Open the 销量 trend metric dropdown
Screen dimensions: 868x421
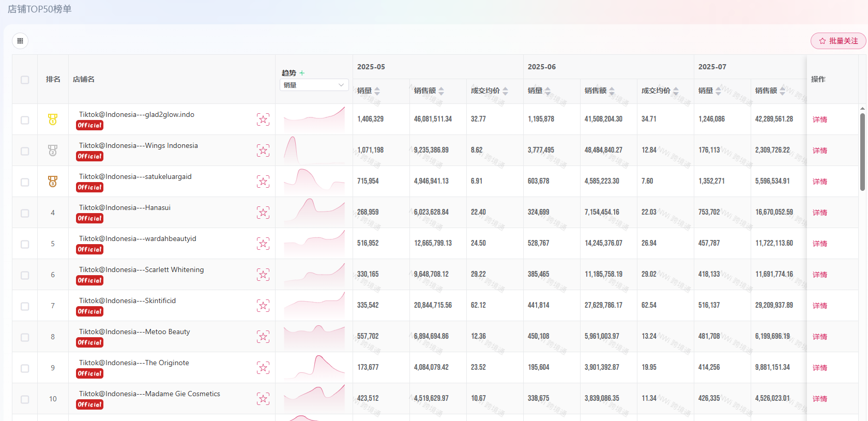coord(314,85)
